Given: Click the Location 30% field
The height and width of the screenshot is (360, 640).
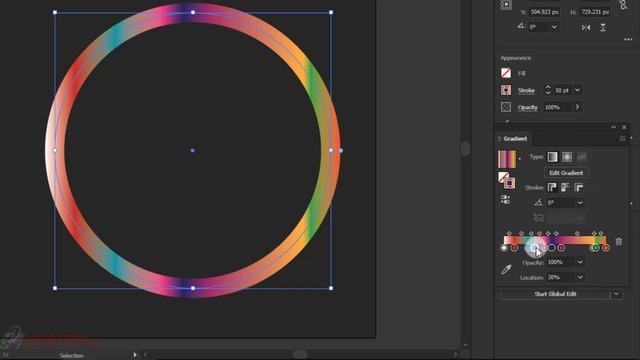Looking at the screenshot, I should tap(560, 277).
